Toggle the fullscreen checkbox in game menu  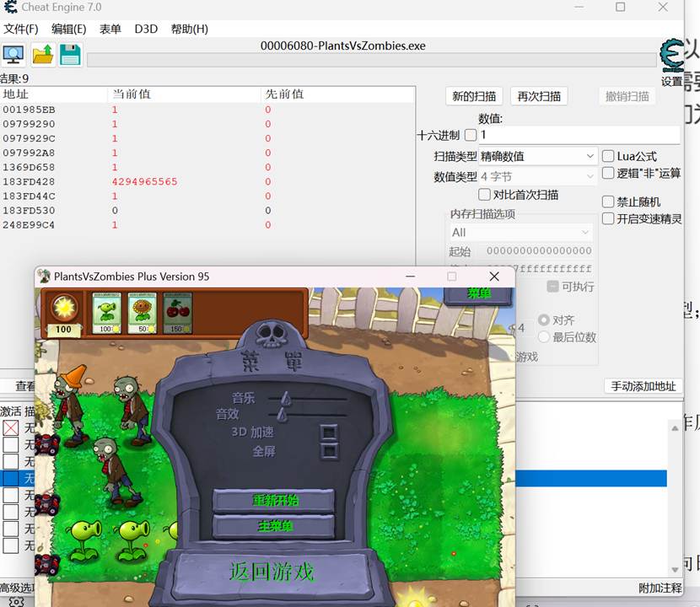[x=329, y=451]
